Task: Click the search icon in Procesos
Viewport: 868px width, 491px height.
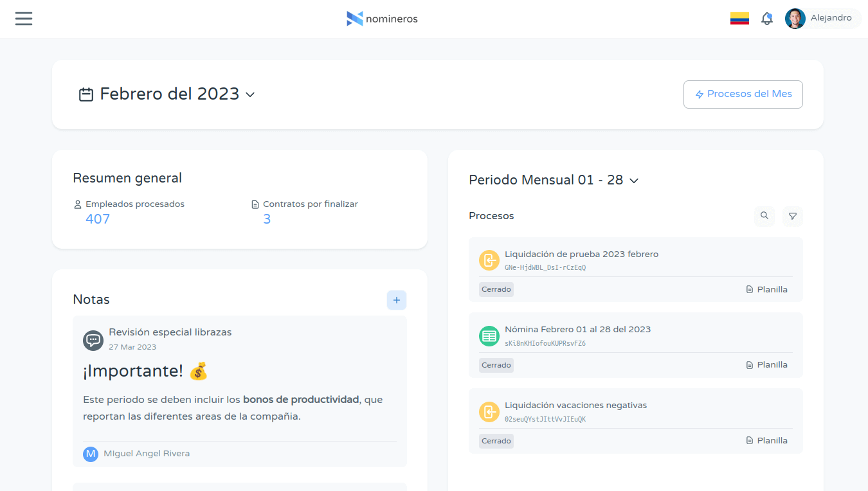Action: [764, 216]
